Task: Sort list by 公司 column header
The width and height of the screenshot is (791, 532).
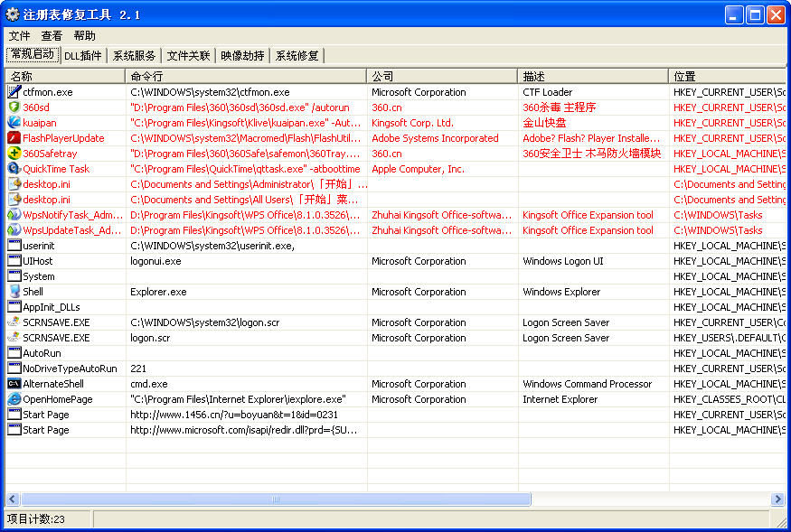Action: 442,77
